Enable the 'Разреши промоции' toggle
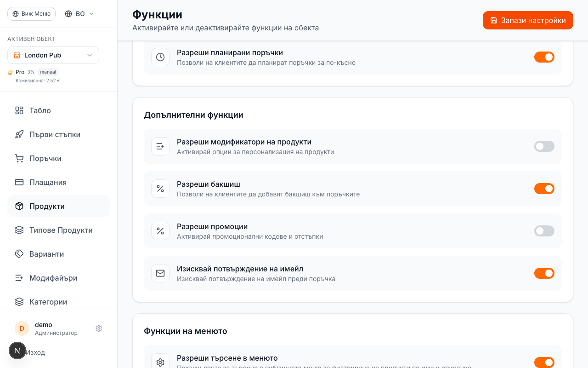This screenshot has width=588, height=368. pos(544,231)
